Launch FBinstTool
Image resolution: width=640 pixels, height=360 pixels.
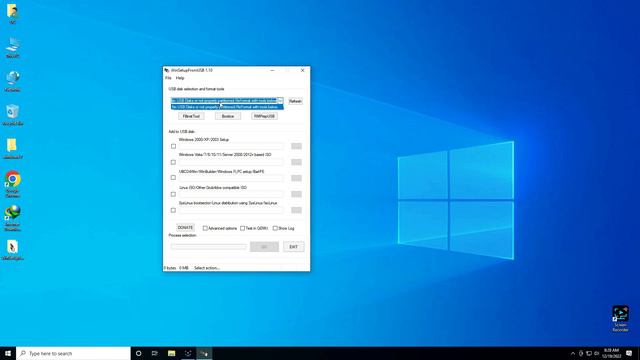click(191, 116)
